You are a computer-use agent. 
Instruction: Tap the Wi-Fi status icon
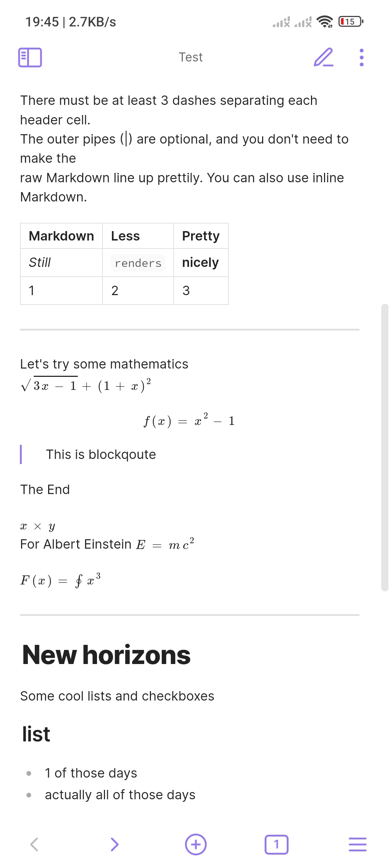[x=325, y=22]
